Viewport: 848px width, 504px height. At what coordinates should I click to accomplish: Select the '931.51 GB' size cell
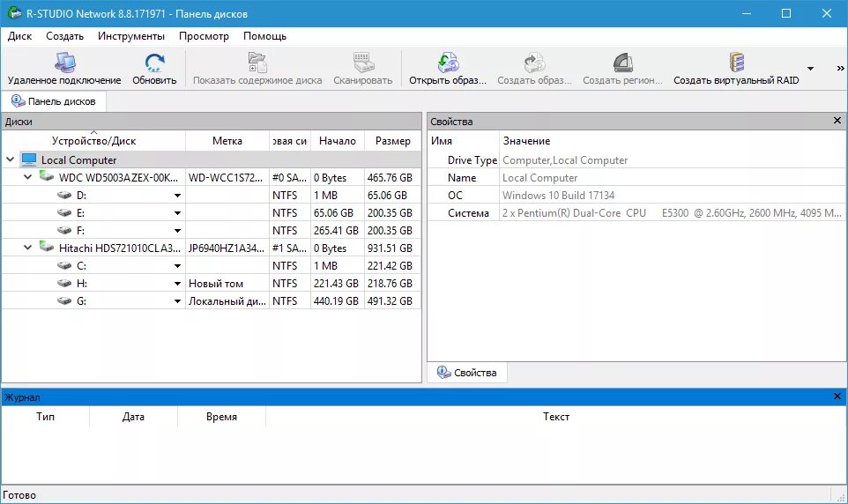(x=392, y=248)
